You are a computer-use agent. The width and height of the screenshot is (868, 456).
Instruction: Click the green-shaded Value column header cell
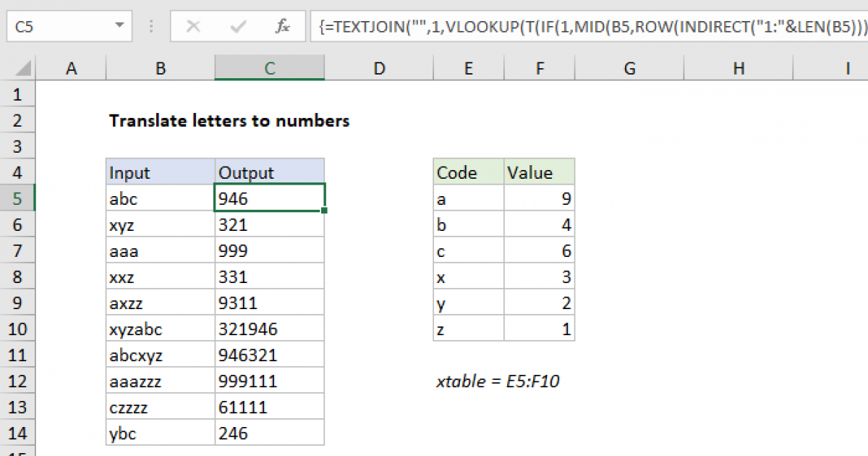click(x=539, y=172)
